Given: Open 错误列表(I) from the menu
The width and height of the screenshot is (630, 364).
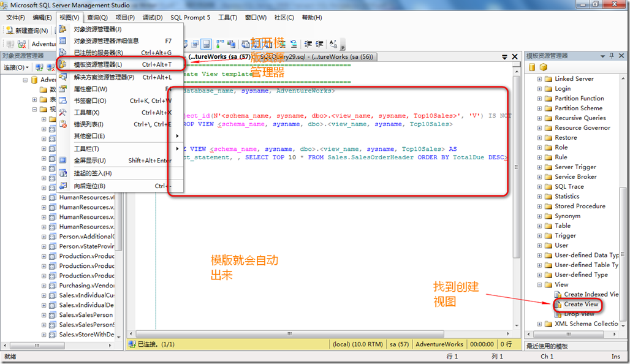Looking at the screenshot, I should coord(121,124).
